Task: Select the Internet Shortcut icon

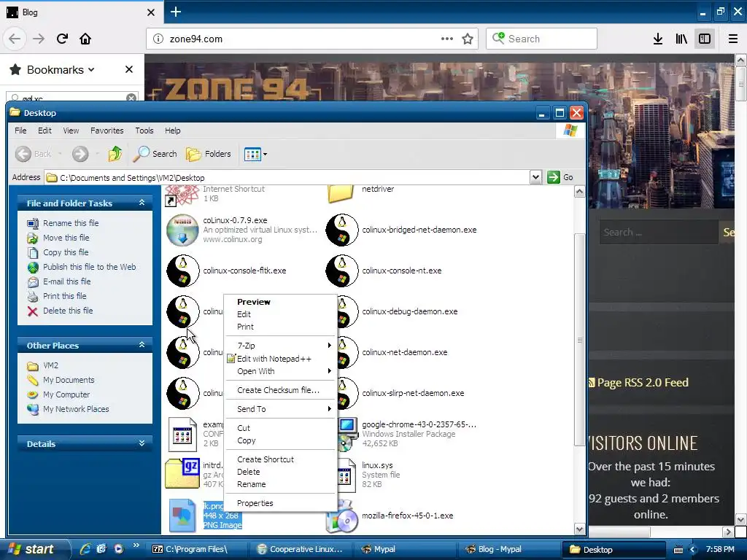Action: pos(182,195)
